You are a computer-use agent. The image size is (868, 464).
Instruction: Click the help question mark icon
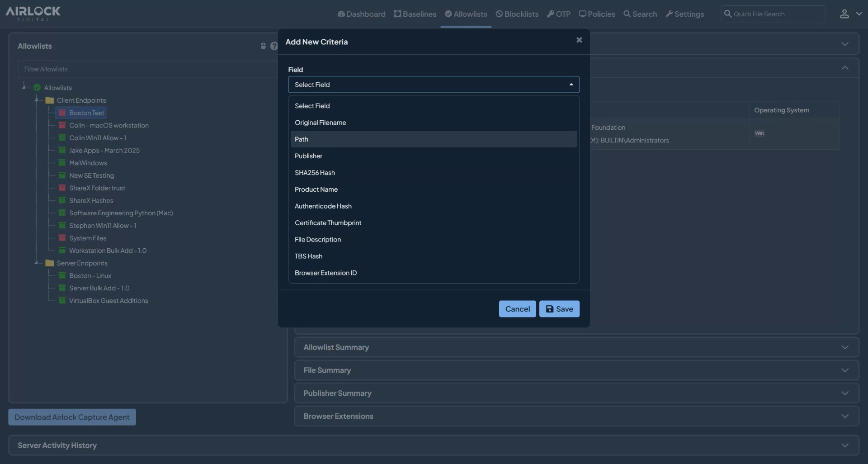pos(274,46)
